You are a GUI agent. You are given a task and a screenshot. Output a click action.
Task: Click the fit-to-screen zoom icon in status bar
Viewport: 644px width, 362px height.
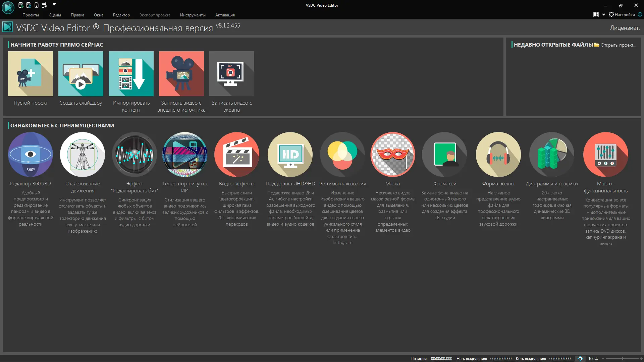pos(580,359)
